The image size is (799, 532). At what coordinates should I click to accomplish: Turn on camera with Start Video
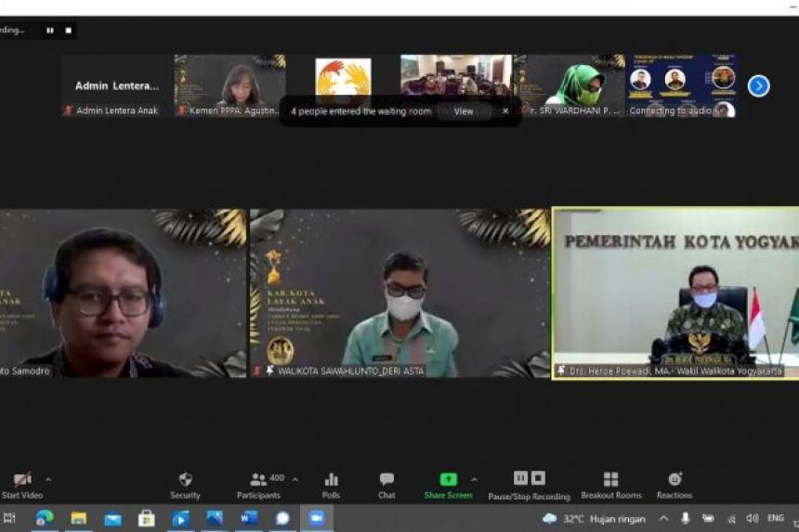(x=22, y=485)
